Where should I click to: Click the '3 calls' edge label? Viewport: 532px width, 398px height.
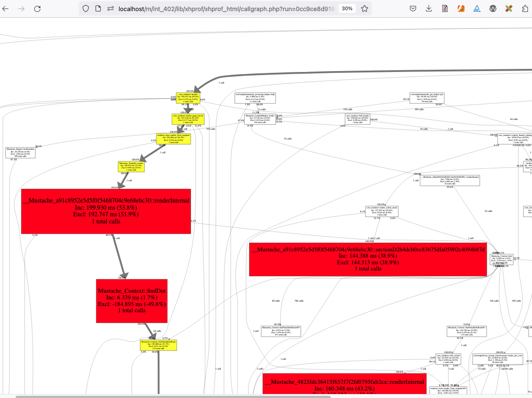tap(260, 369)
